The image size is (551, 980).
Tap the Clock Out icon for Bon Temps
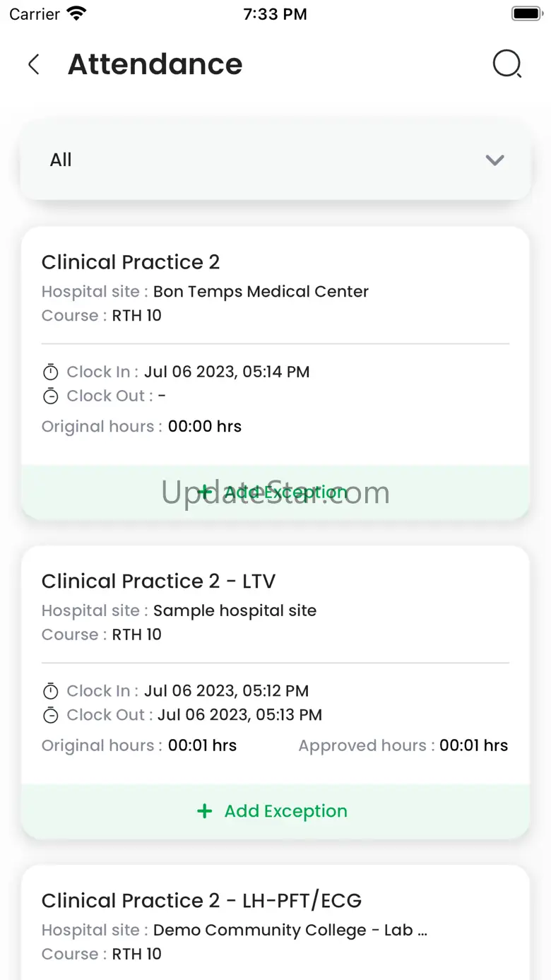[x=50, y=396]
